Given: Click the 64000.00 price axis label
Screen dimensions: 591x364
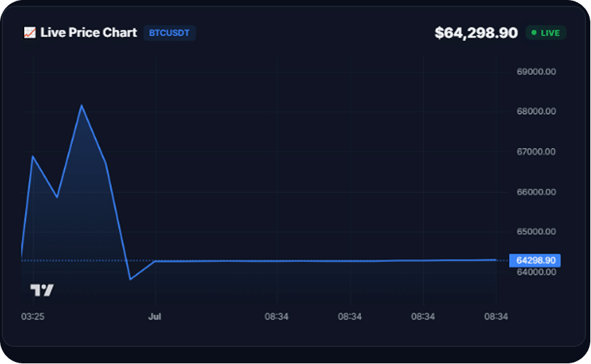Looking at the screenshot, I should tap(536, 271).
